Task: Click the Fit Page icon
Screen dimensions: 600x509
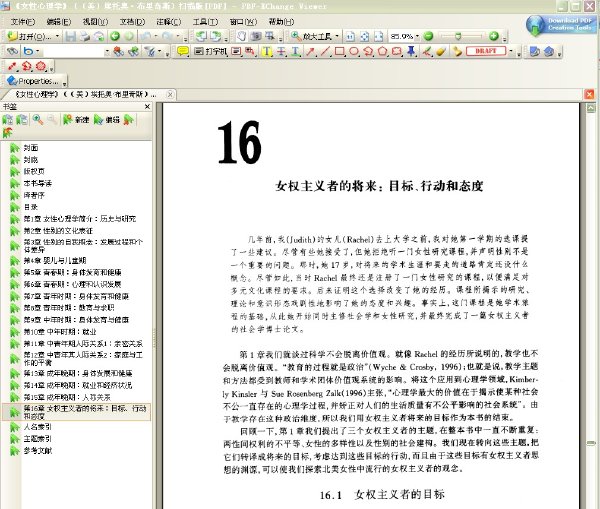Action: 365,36
